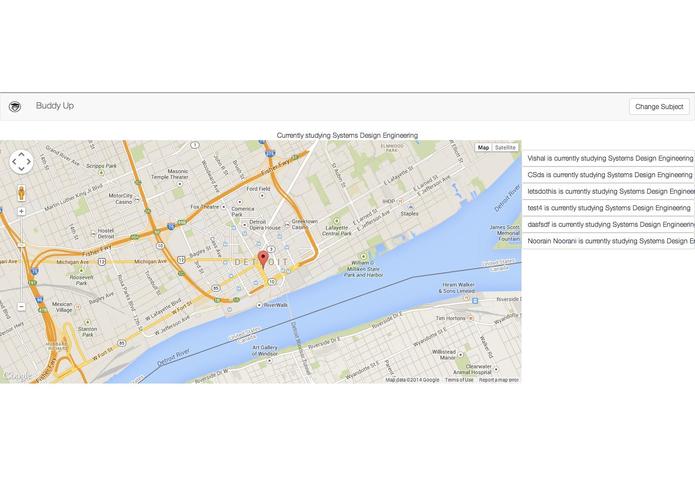Click the Comerica Park label

[242, 211]
